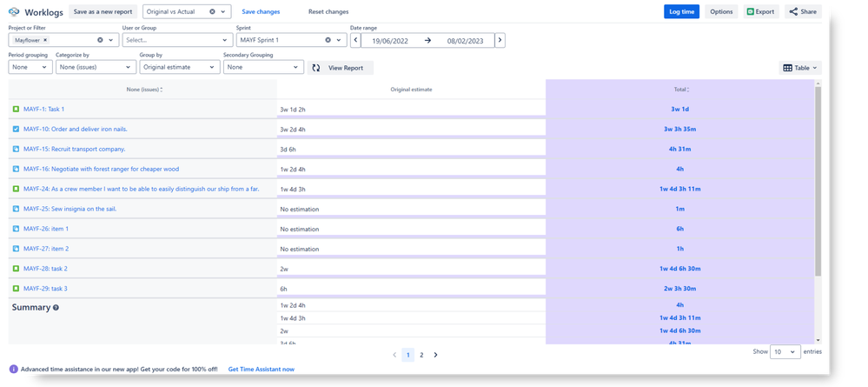Click the Get Time Assistant now link
868x387 pixels.
point(262,369)
